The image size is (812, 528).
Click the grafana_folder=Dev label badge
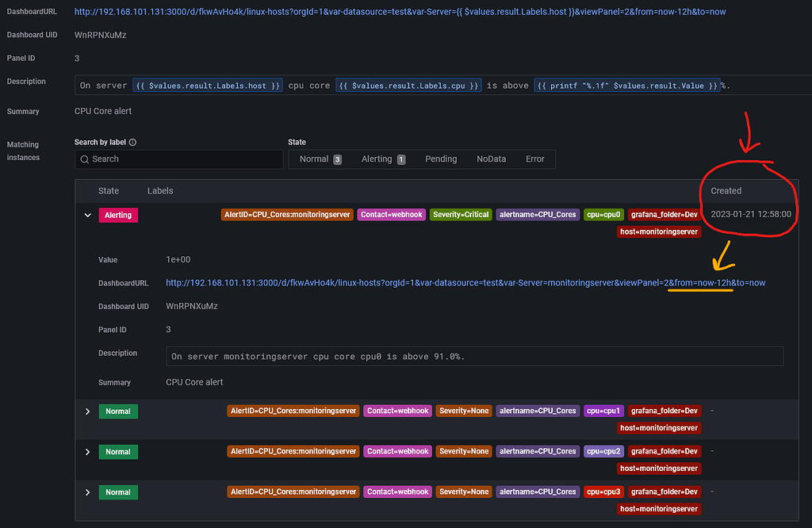click(667, 214)
